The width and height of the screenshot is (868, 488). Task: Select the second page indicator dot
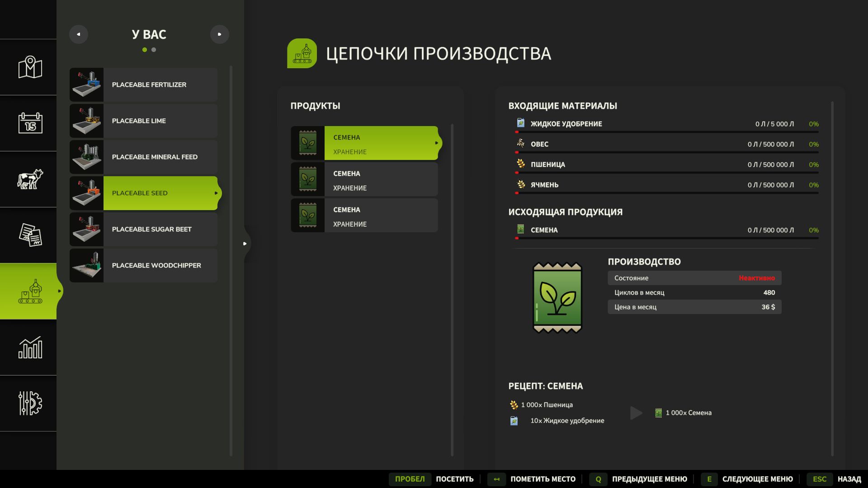pyautogui.click(x=154, y=50)
